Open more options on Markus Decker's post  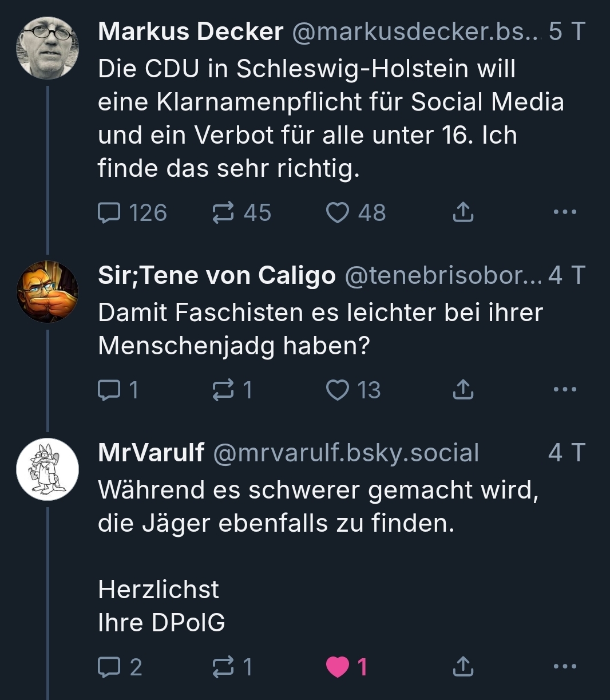coord(565,212)
